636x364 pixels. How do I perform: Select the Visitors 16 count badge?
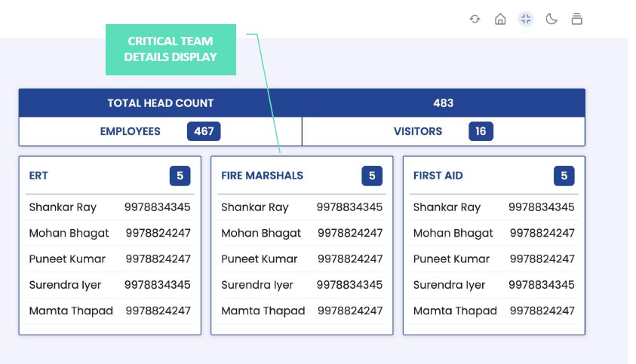pyautogui.click(x=481, y=131)
